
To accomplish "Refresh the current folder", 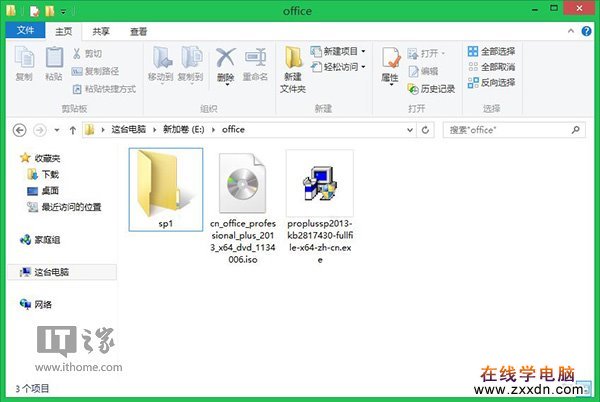I will (425, 130).
